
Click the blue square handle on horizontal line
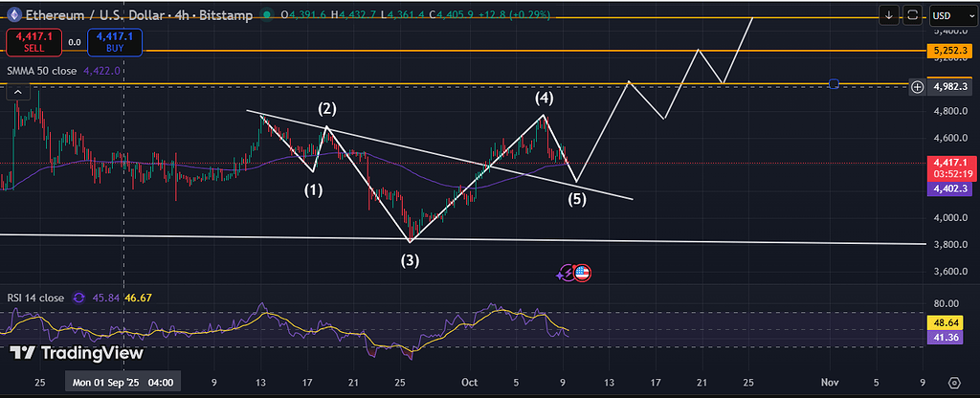834,85
